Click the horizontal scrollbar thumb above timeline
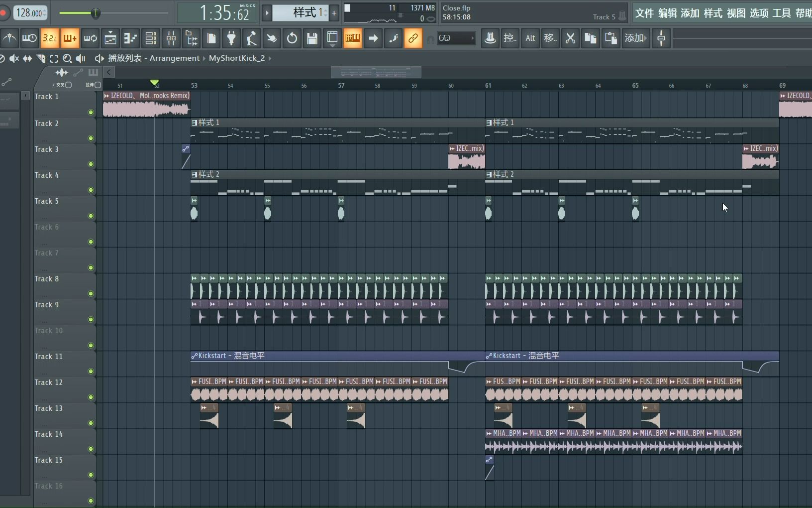 pos(376,73)
